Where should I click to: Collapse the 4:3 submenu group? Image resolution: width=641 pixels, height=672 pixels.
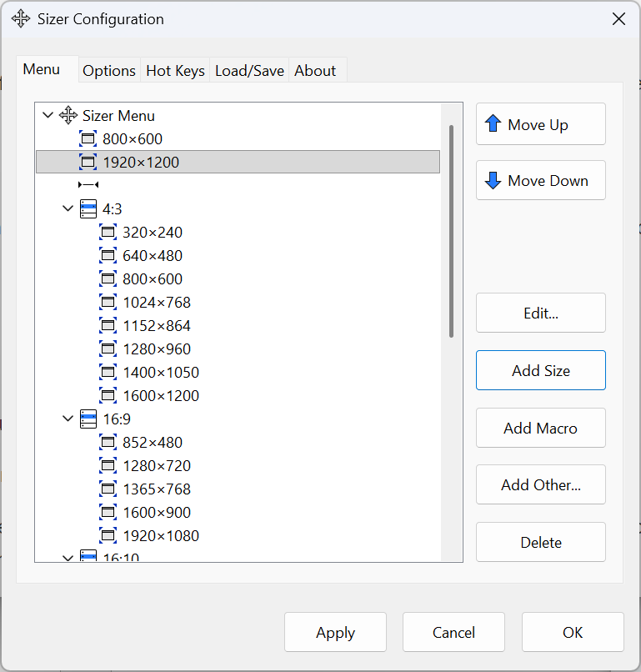coord(68,208)
